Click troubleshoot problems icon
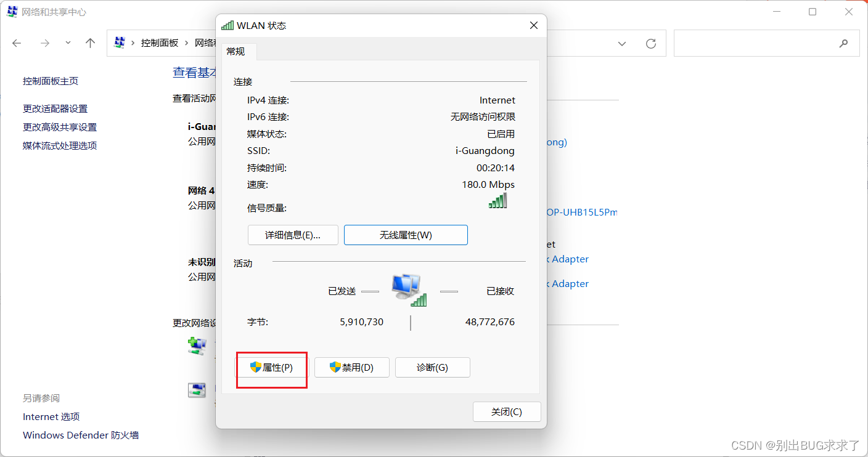The width and height of the screenshot is (868, 457). (197, 390)
